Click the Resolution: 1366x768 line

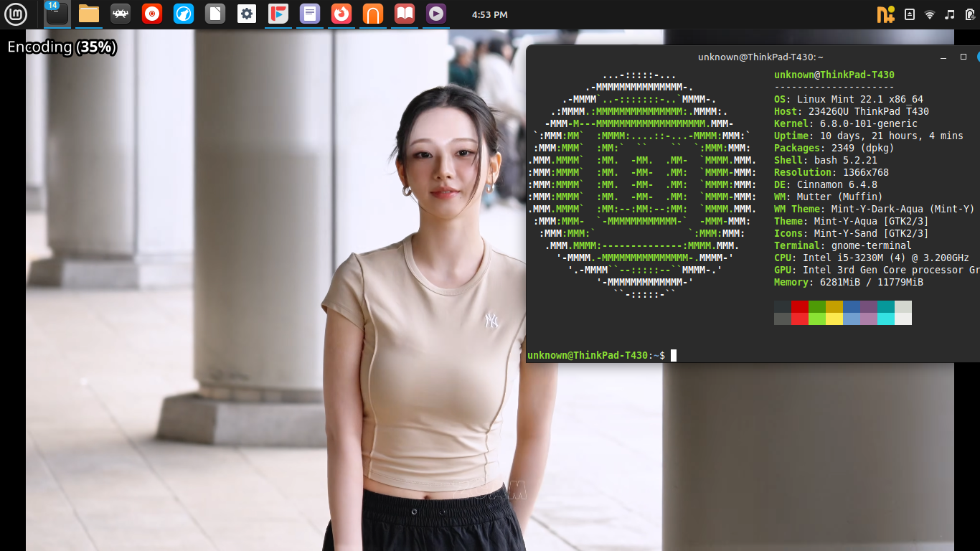[831, 172]
